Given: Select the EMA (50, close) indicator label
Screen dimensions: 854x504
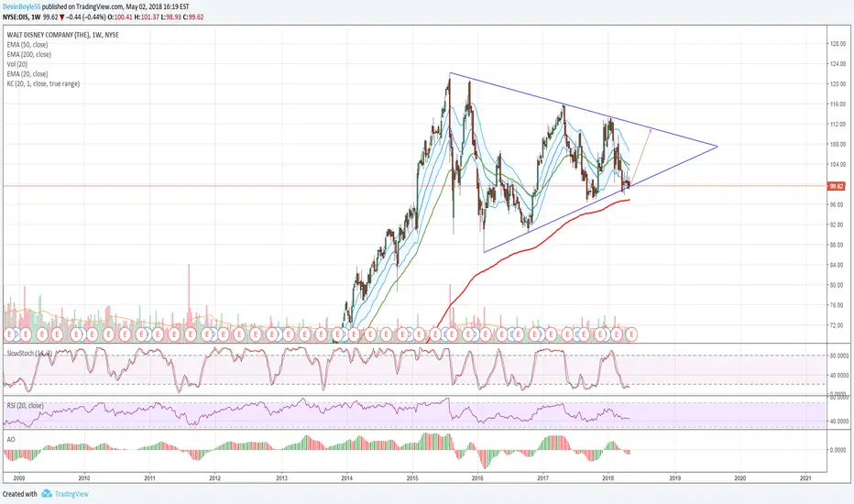Looking at the screenshot, I should click(27, 45).
